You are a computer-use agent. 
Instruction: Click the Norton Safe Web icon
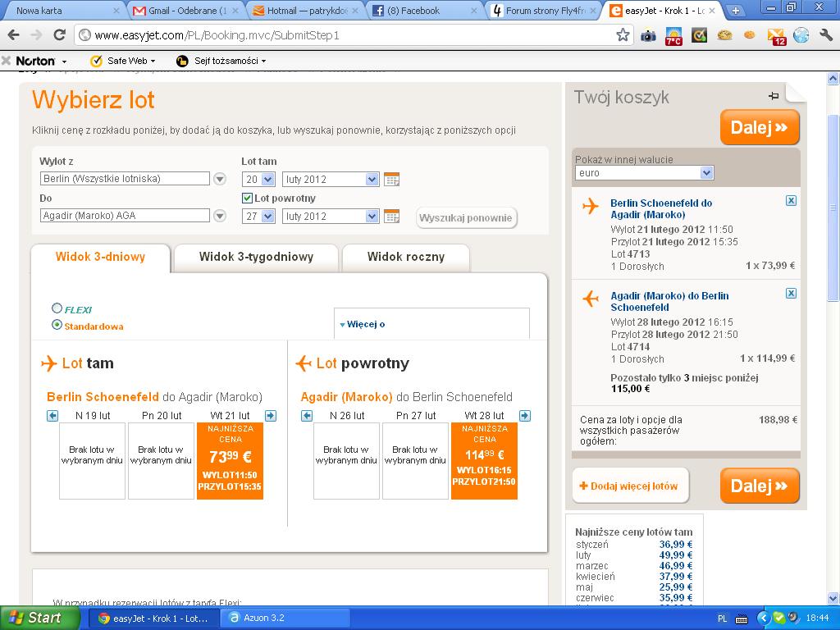97,61
